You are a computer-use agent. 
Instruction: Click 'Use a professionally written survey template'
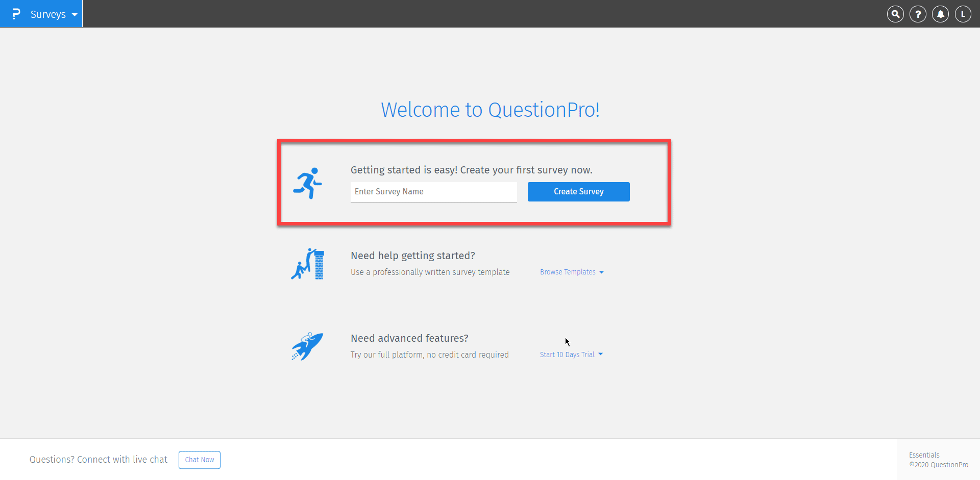[x=430, y=272]
